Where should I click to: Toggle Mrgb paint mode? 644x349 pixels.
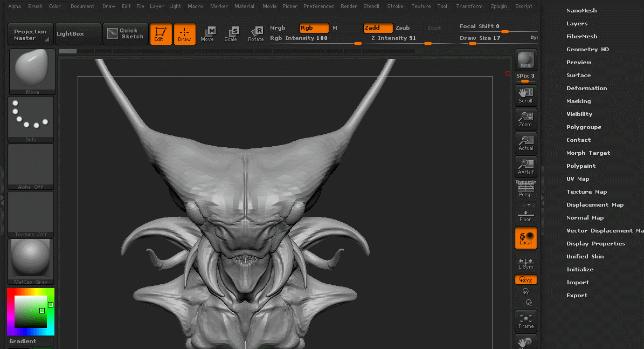[283, 28]
